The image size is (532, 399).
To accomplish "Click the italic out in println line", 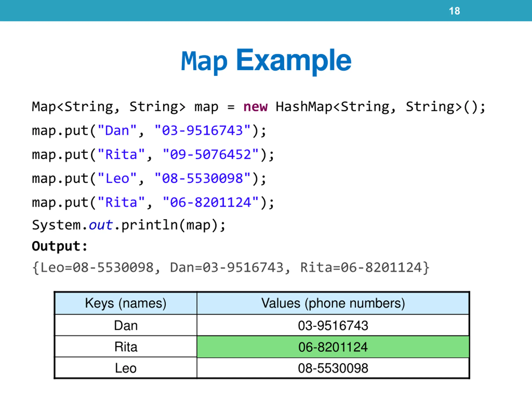I will [101, 225].
